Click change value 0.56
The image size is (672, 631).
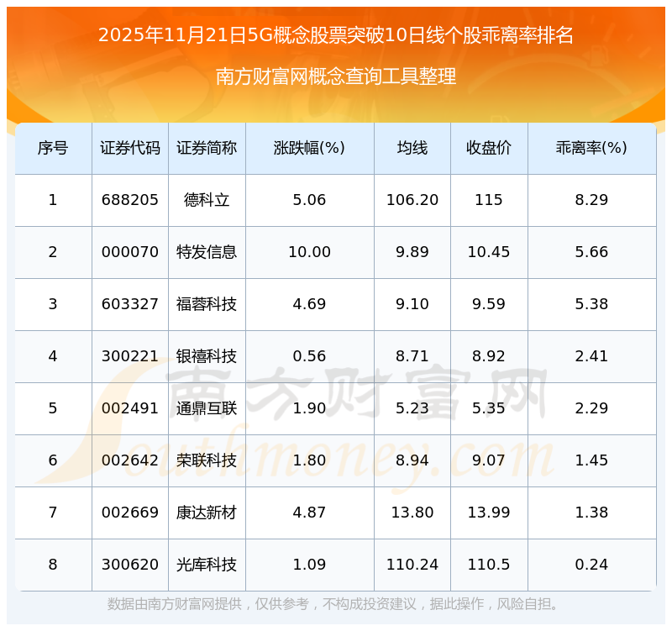309,356
